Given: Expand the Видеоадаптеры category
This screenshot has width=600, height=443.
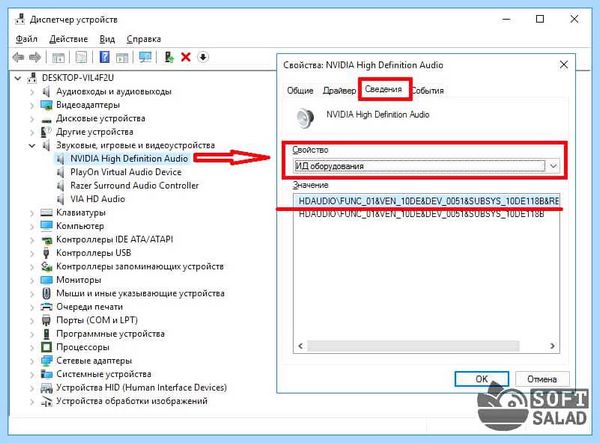Looking at the screenshot, I should pyautogui.click(x=32, y=105).
